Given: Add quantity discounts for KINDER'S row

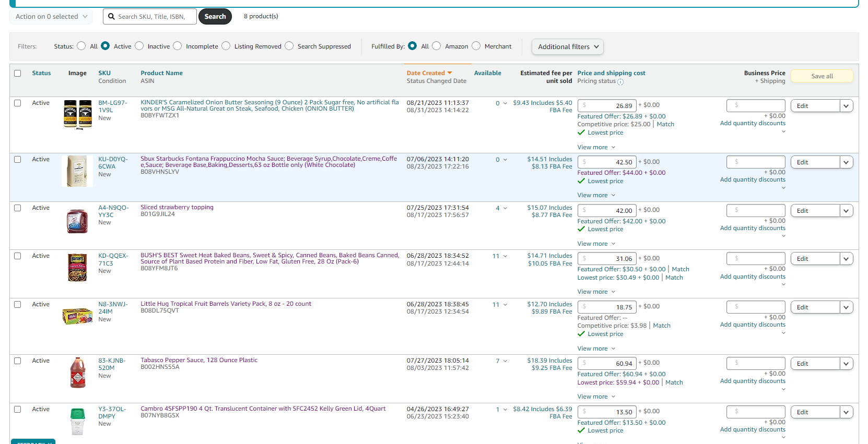Looking at the screenshot, I should click(x=753, y=123).
